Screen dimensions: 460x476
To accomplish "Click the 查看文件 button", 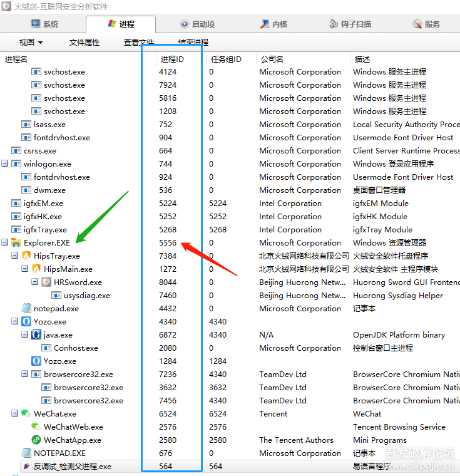I will [x=139, y=42].
